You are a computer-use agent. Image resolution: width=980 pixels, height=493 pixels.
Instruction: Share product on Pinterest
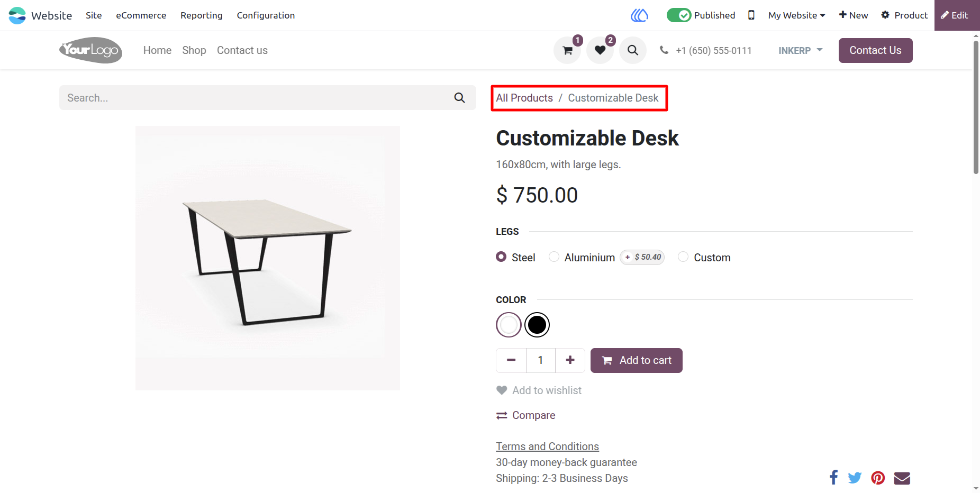click(x=878, y=478)
